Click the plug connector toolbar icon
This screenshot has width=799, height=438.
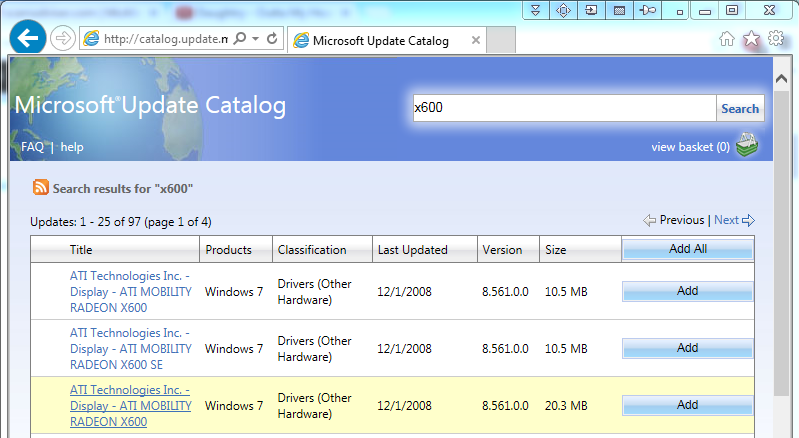(647, 10)
